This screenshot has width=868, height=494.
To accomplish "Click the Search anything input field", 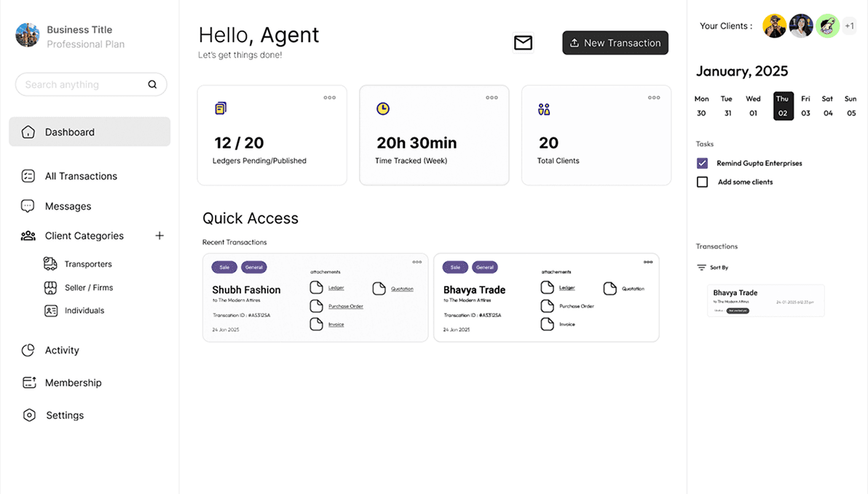I will pyautogui.click(x=80, y=84).
